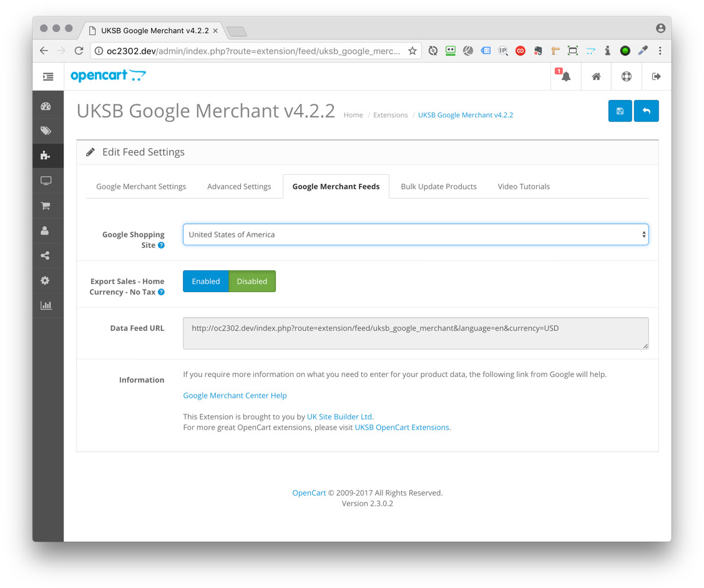Open the Reports chart sidebar icon
This screenshot has width=704, height=588.
coord(46,305)
